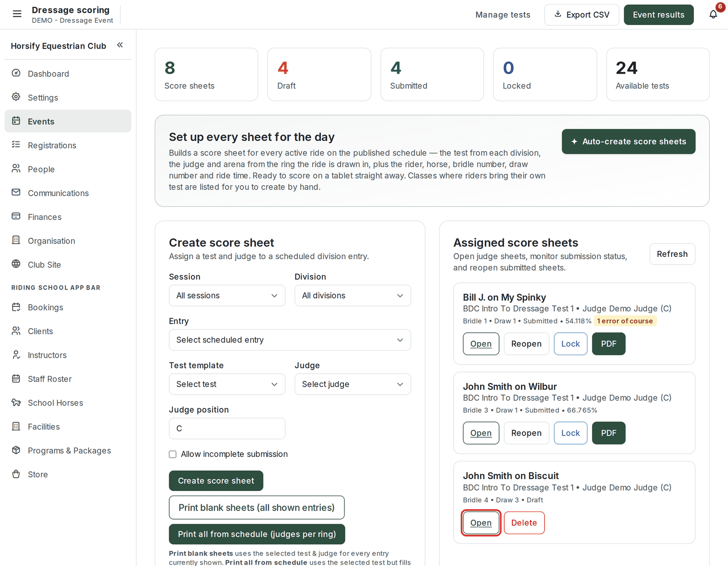Click the Settings gear icon

point(16,97)
